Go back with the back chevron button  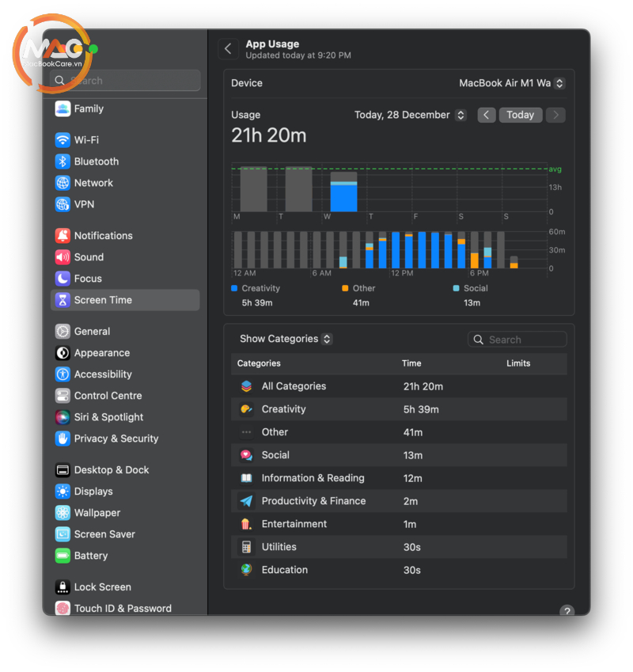pyautogui.click(x=228, y=49)
